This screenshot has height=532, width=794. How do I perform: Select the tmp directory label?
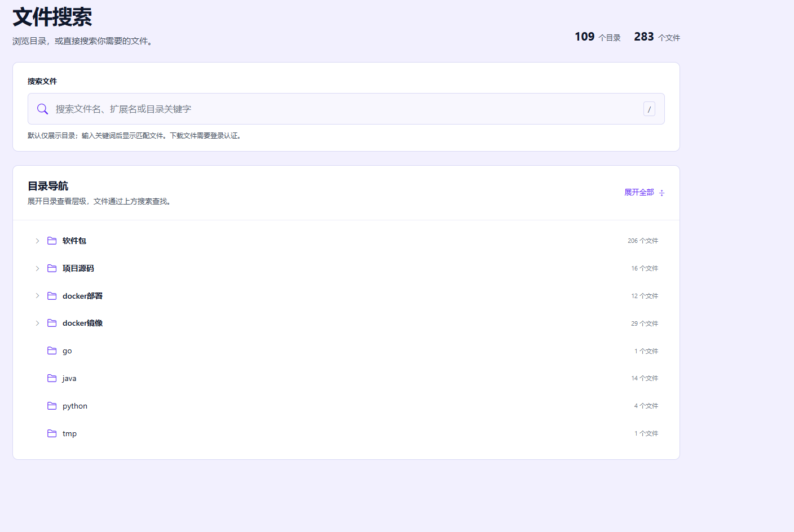pos(69,433)
